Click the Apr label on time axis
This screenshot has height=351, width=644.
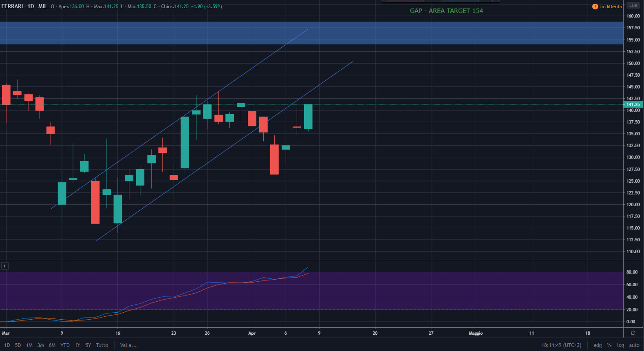(x=252, y=333)
